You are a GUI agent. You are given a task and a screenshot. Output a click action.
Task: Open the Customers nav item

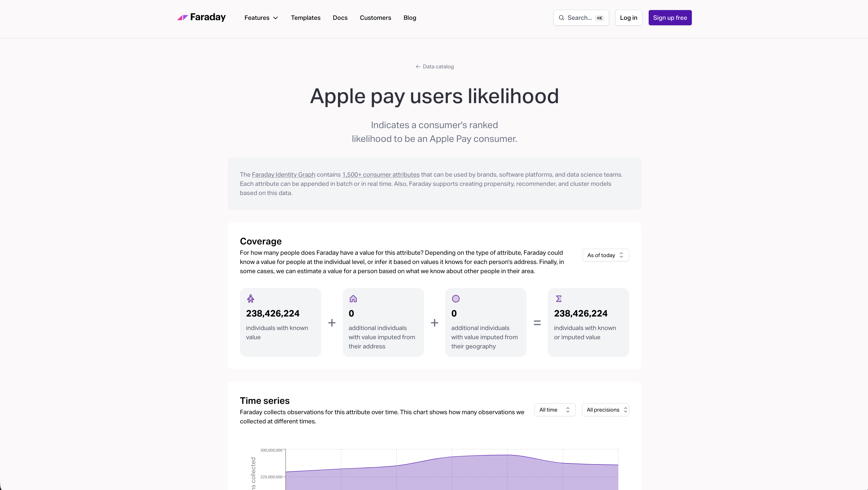click(x=375, y=18)
